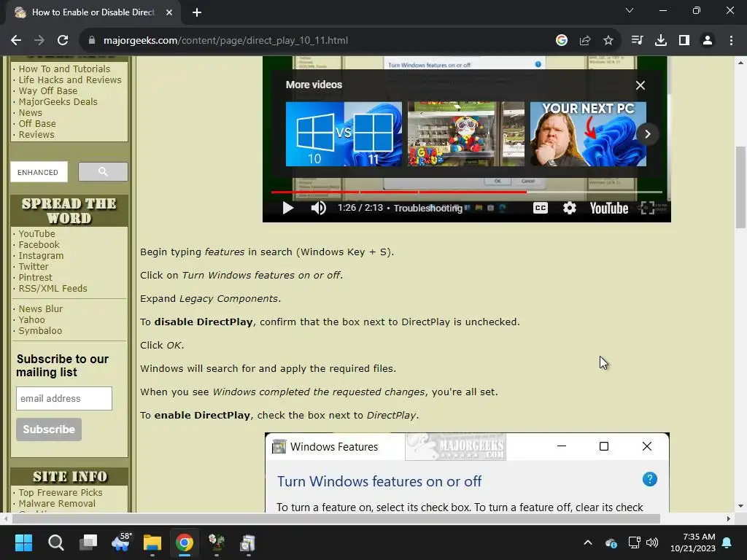Open a new browser tab
This screenshot has width=747, height=560.
coord(197,12)
